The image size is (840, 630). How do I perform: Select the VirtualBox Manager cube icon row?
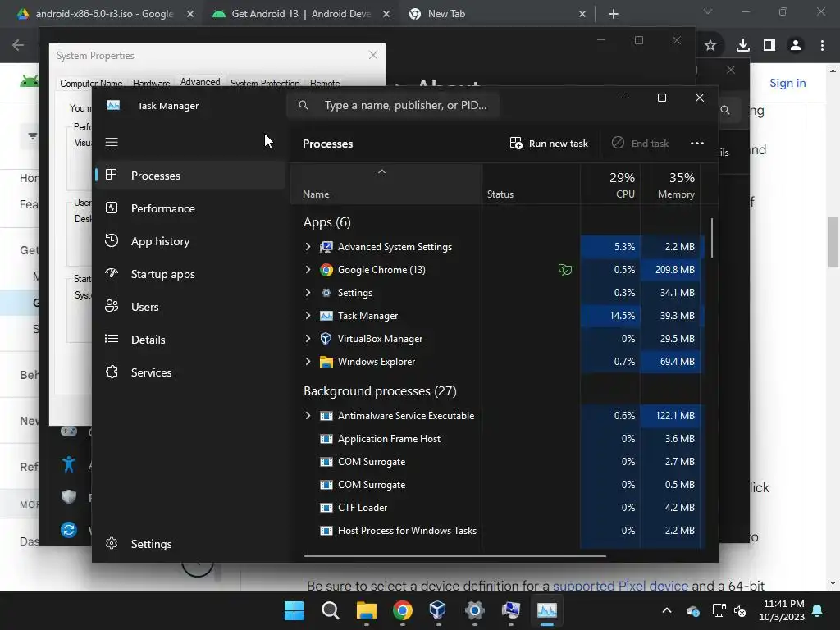click(326, 339)
